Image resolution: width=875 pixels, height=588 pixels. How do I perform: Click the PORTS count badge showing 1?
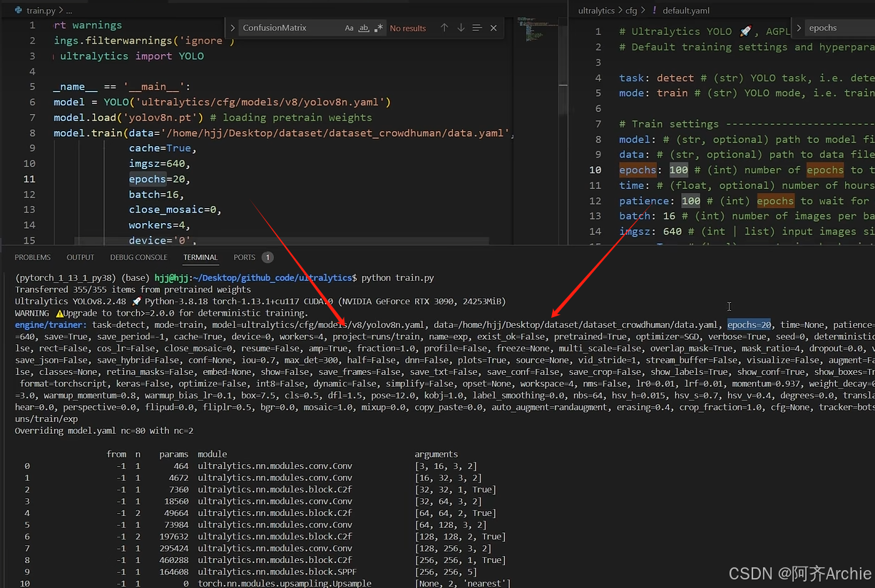pyautogui.click(x=267, y=257)
